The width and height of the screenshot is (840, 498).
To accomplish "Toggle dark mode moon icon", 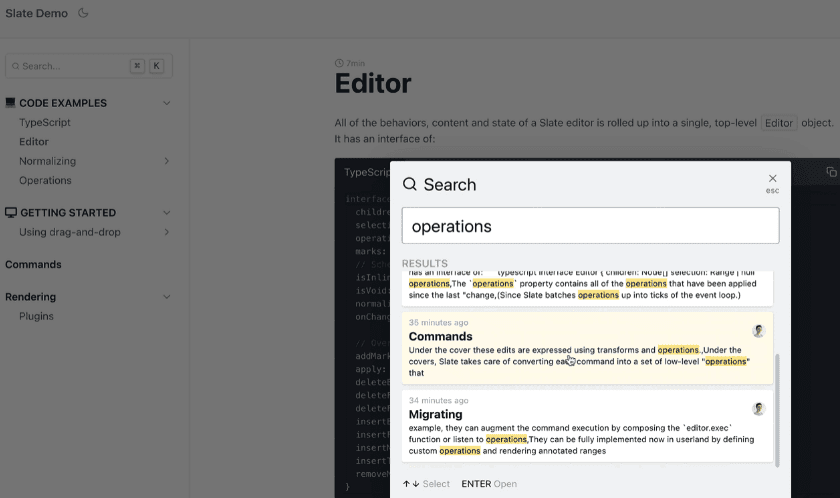I will 83,13.
